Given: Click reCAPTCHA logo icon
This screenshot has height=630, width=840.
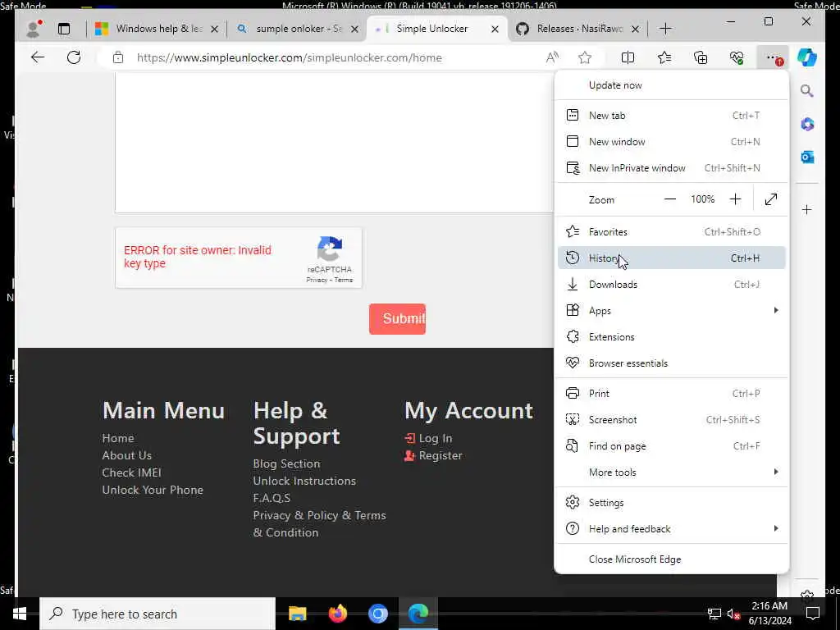Looking at the screenshot, I should (330, 249).
